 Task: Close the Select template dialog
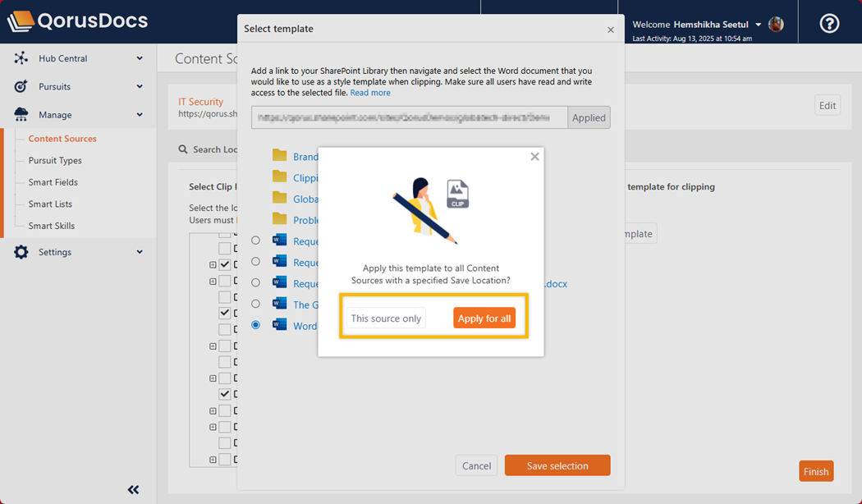[x=610, y=30]
